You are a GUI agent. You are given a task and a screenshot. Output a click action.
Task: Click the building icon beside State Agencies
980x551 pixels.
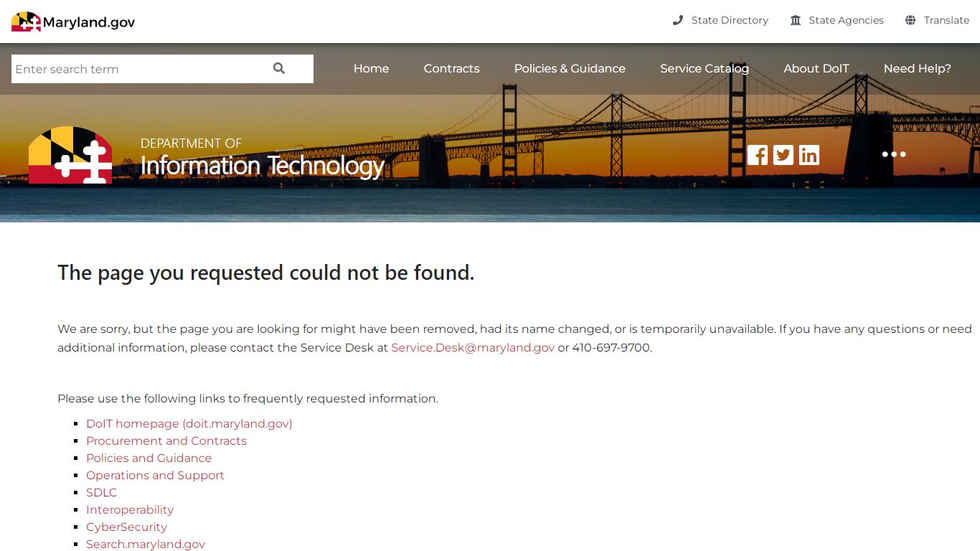tap(796, 20)
